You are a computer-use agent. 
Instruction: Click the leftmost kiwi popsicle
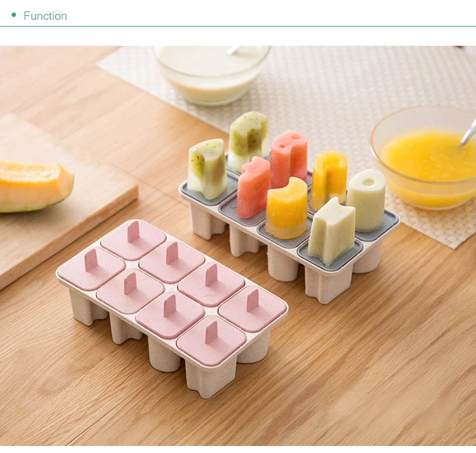206,168
